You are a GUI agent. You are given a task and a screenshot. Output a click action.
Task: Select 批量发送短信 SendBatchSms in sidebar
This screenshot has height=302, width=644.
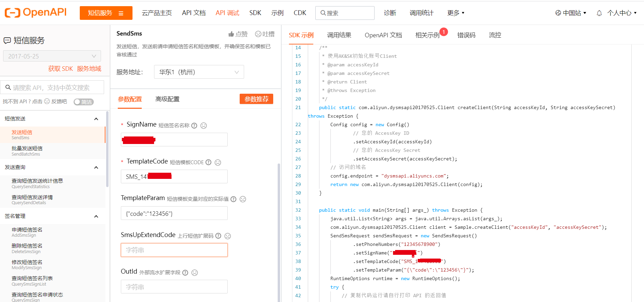coord(52,151)
